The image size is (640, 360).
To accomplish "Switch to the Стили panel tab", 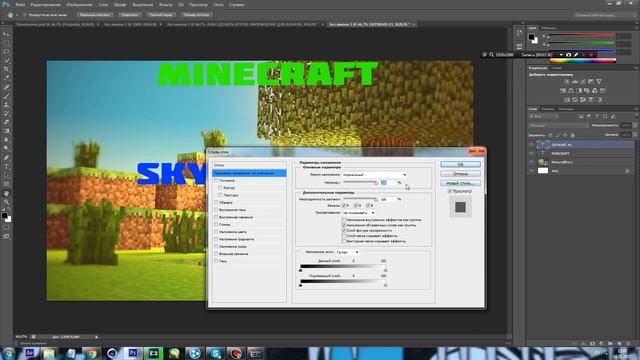I will coord(556,68).
